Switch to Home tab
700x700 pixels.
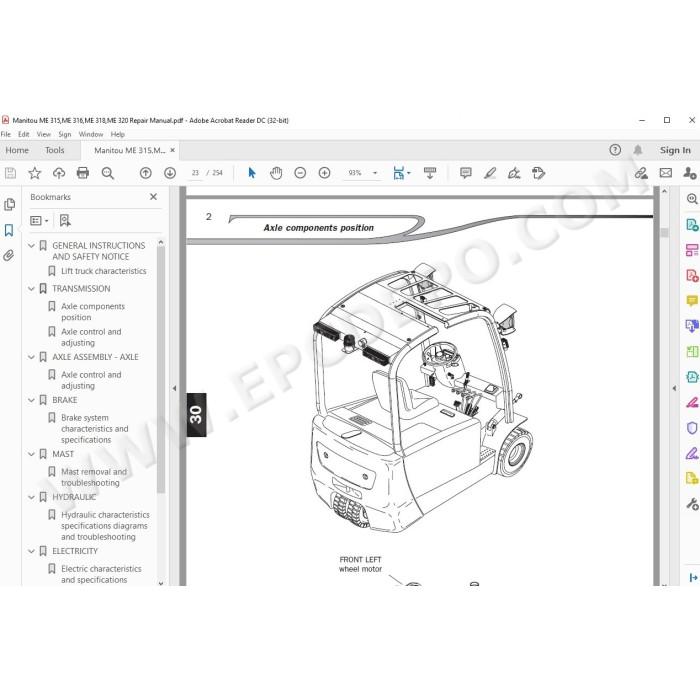point(17,150)
